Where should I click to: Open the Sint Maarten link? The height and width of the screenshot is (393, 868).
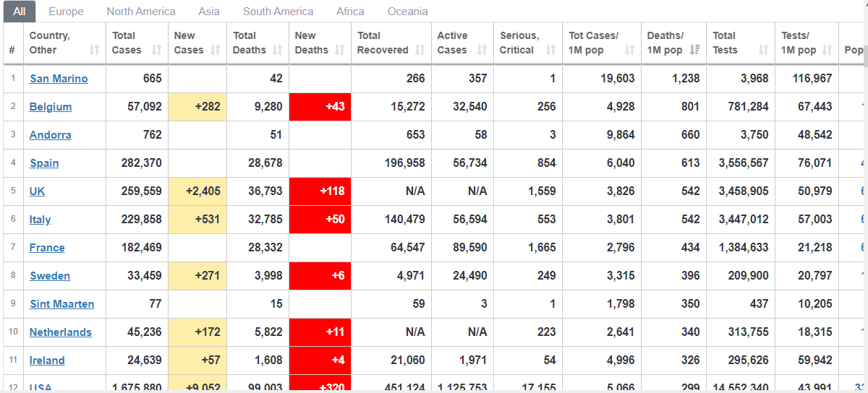tap(61, 304)
